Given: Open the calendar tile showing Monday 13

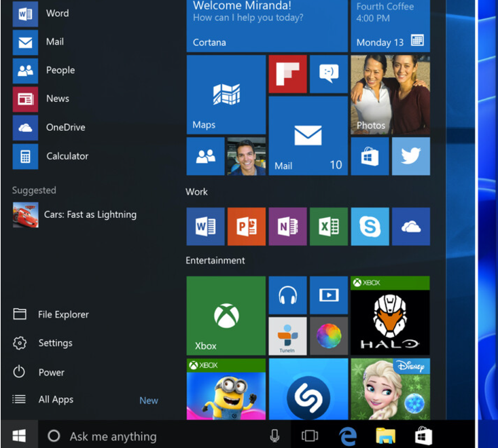Looking at the screenshot, I should pyautogui.click(x=391, y=25).
